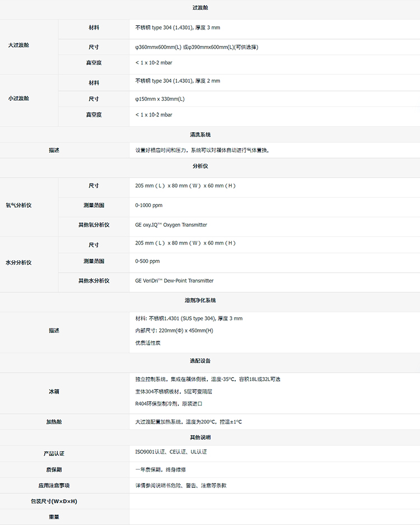Select the 0-500 ppm measurement range
Screen dimensions: 420x525
(x=147, y=261)
